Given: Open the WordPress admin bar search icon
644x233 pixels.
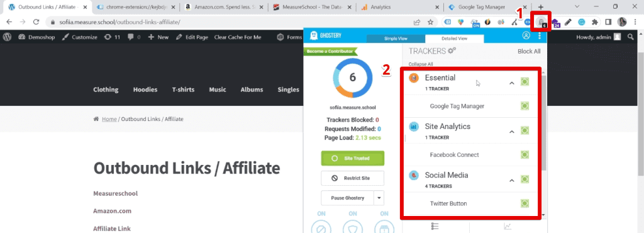Looking at the screenshot, I should coord(630,37).
